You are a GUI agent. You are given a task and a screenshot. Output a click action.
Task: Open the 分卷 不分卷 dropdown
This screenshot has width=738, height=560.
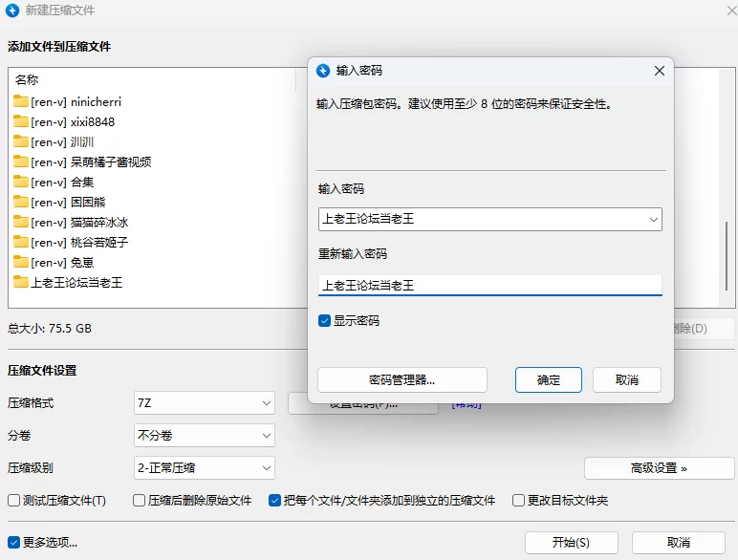[205, 436]
